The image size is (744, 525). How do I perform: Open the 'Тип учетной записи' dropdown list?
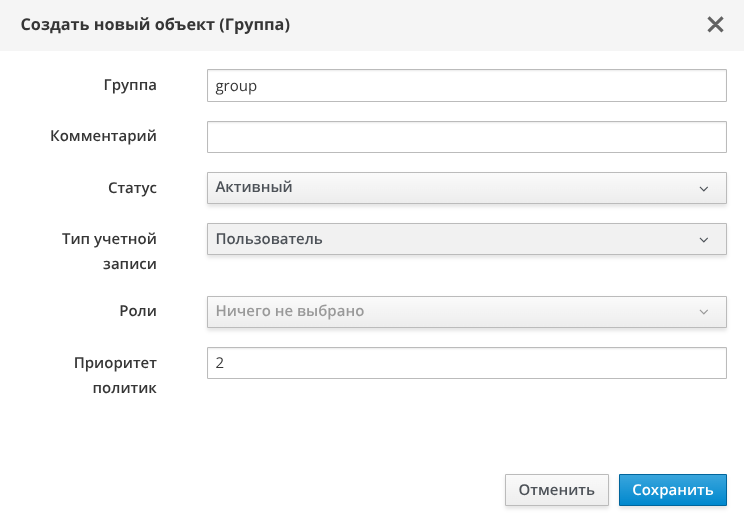[x=466, y=239]
